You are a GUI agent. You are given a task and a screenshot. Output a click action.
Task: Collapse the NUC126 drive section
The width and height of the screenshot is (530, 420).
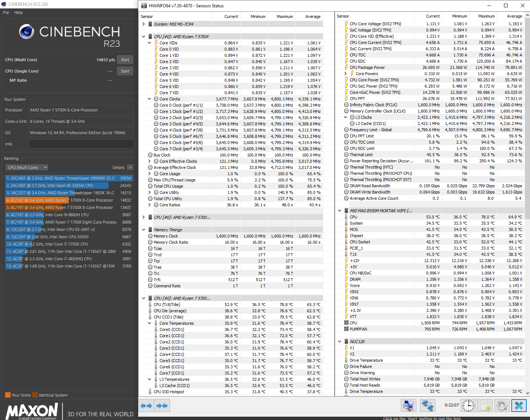point(340,342)
